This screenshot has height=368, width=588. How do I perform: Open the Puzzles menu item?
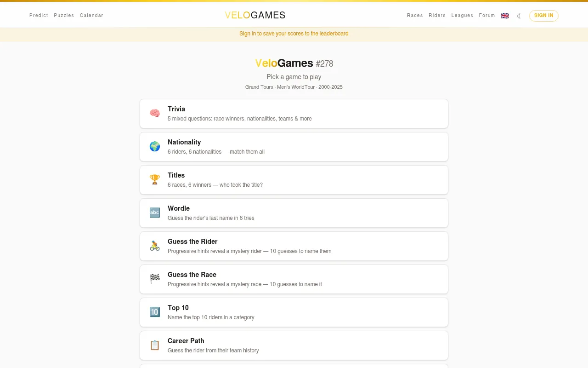click(x=64, y=16)
